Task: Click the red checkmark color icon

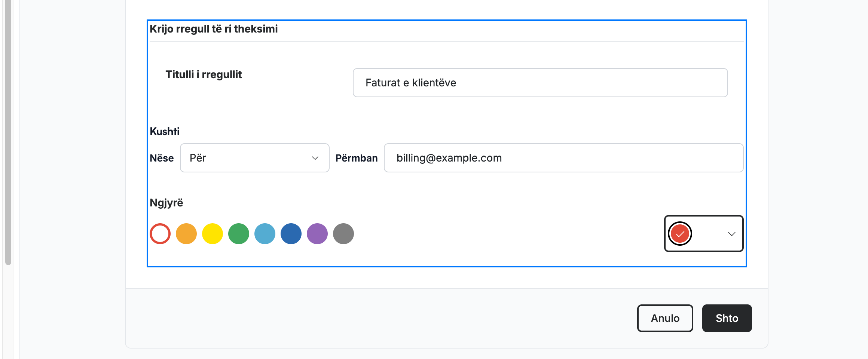Action: tap(680, 234)
